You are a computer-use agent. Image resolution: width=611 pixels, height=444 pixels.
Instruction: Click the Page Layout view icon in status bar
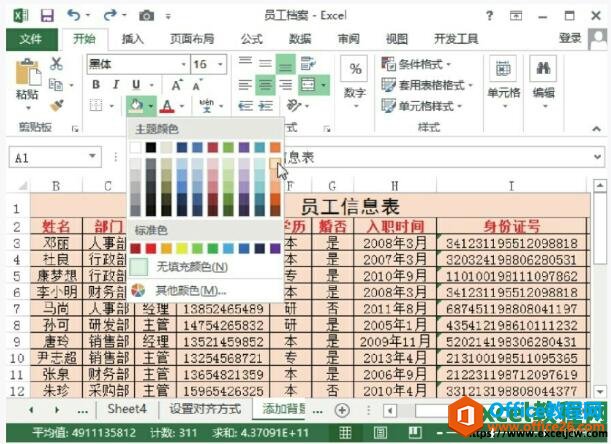coord(381,432)
